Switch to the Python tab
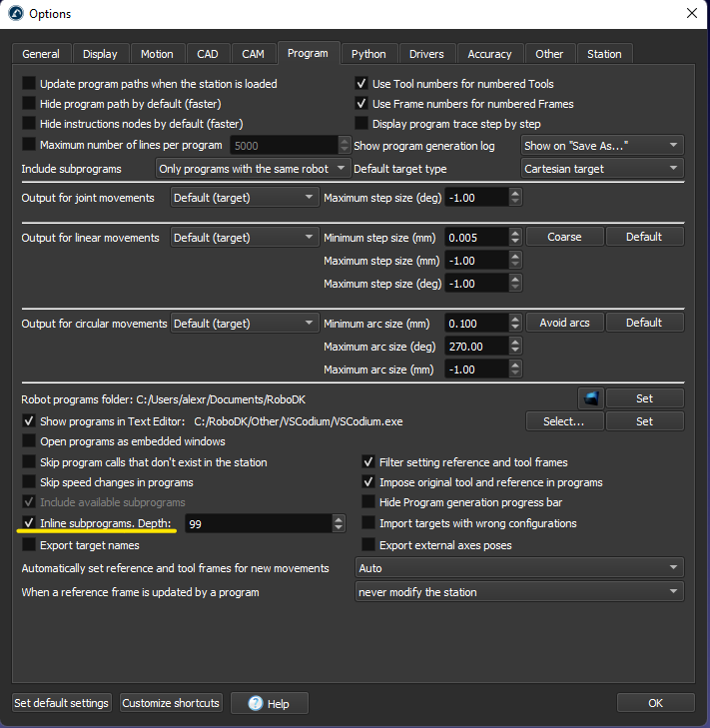710x728 pixels. pos(368,54)
